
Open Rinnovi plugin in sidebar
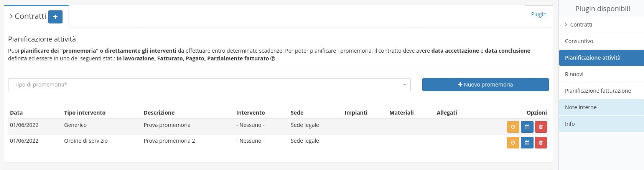click(x=574, y=74)
